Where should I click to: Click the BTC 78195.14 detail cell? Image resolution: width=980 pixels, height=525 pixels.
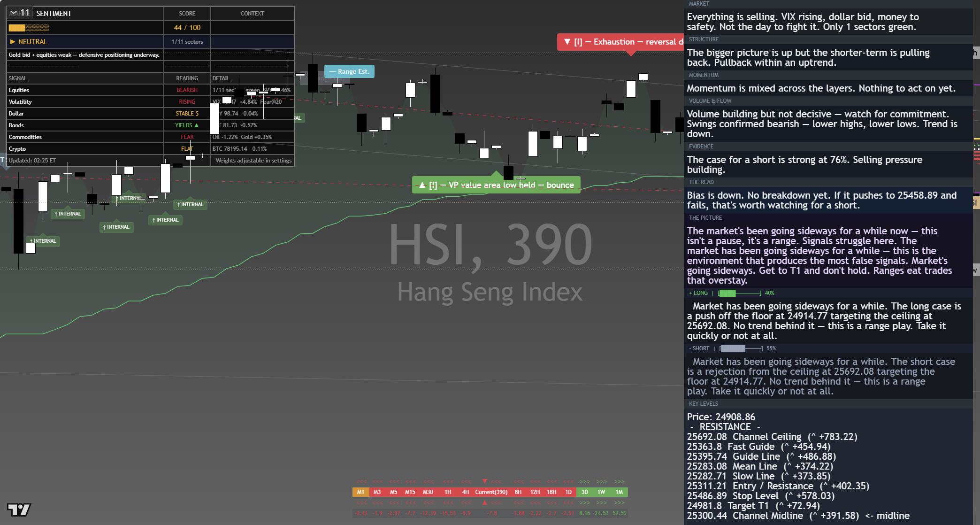(x=252, y=149)
